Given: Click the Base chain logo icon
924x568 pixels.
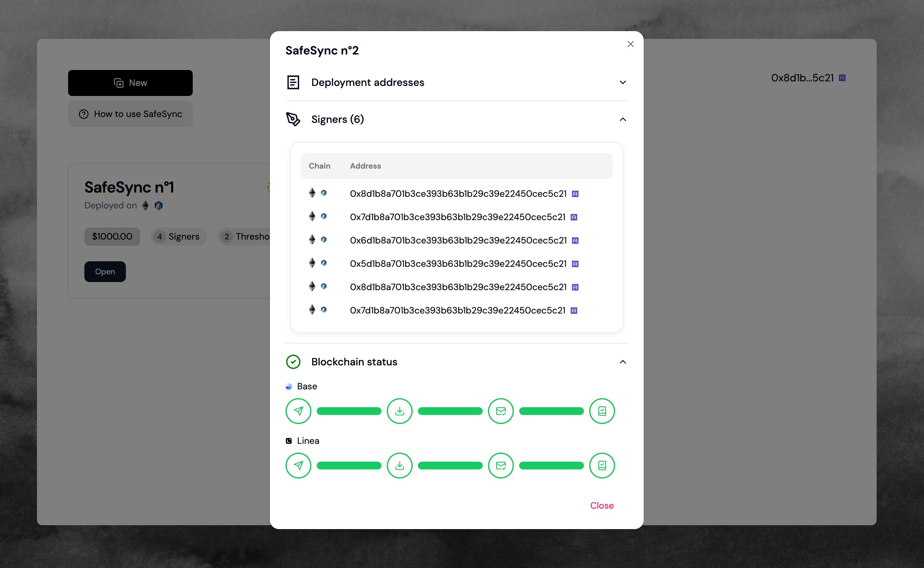Looking at the screenshot, I should tap(289, 386).
